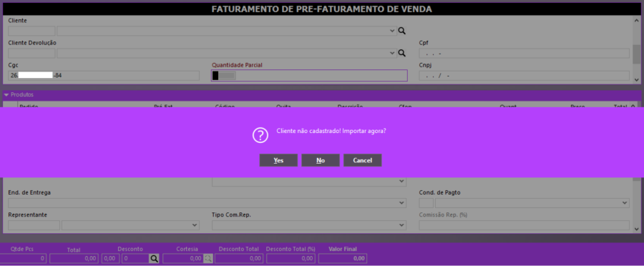644x266 pixels.
Task: Focus the Quantidade Parcial field
Action: [309, 76]
